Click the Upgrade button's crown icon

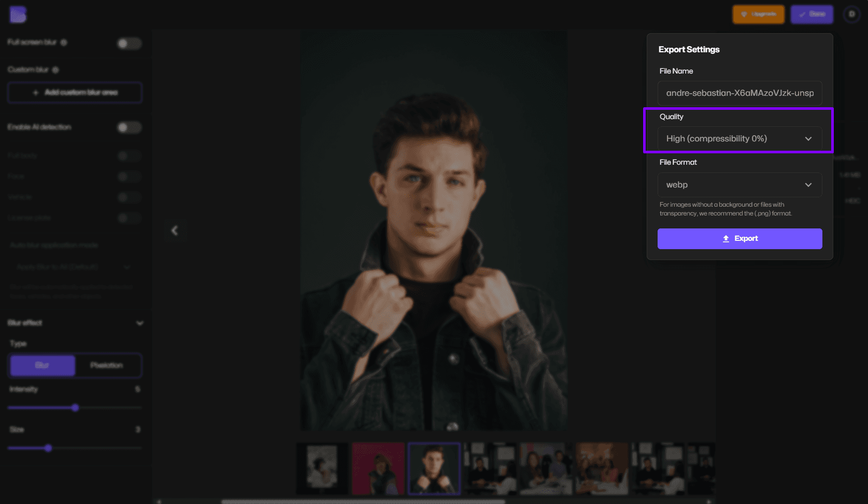click(x=743, y=15)
